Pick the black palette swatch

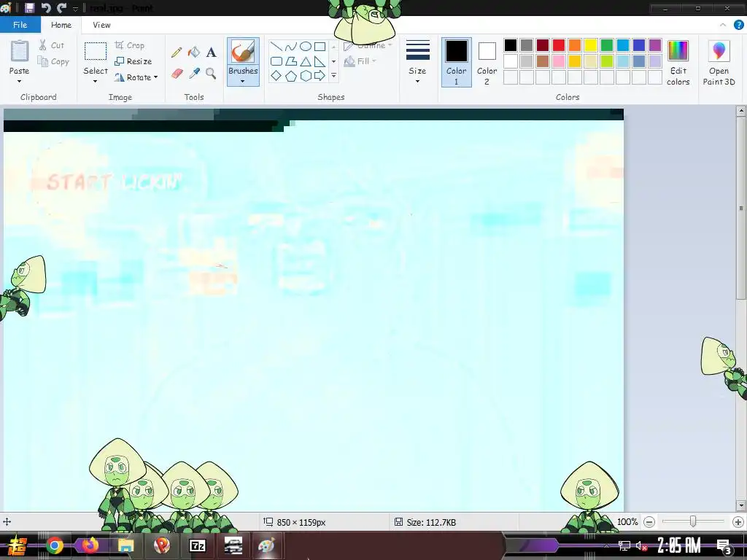tap(510, 45)
